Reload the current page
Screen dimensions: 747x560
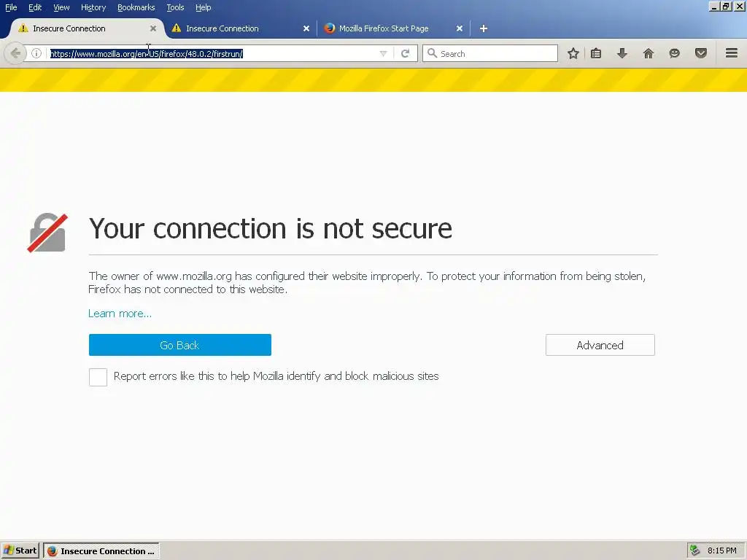point(405,53)
